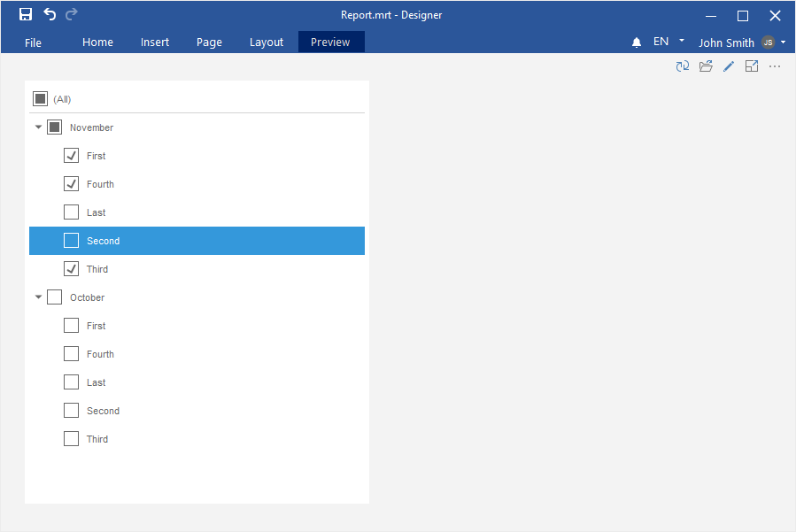Image resolution: width=796 pixels, height=532 pixels.
Task: Open the John Smith account dropdown arrow
Action: [x=784, y=42]
